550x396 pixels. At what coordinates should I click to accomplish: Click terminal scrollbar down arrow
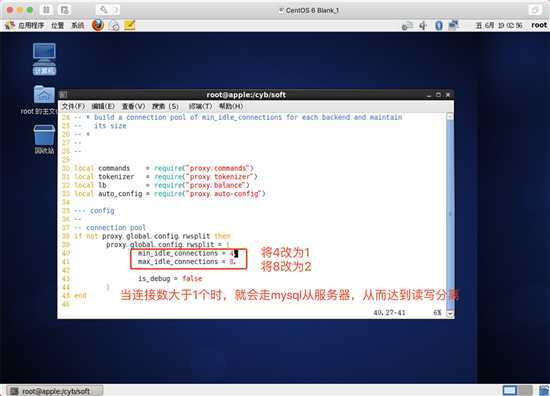tap(450, 314)
